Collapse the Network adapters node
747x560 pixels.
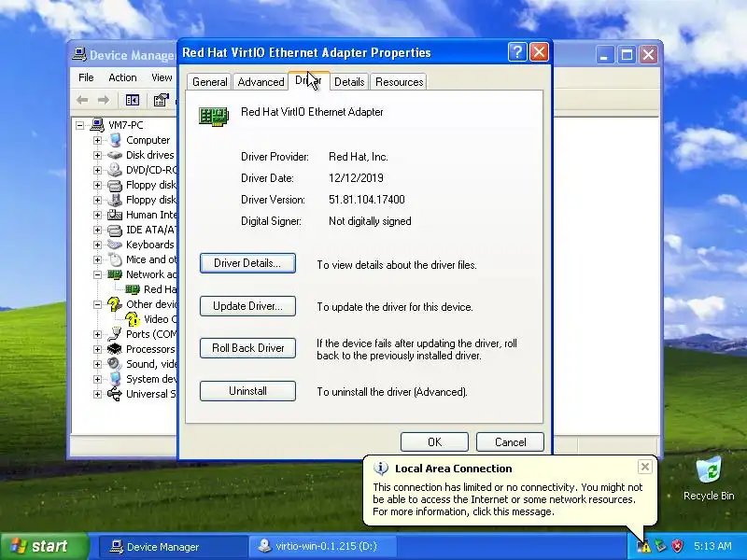97,274
